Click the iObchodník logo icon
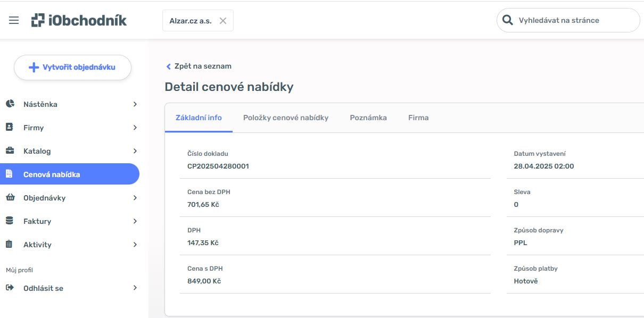 click(38, 20)
